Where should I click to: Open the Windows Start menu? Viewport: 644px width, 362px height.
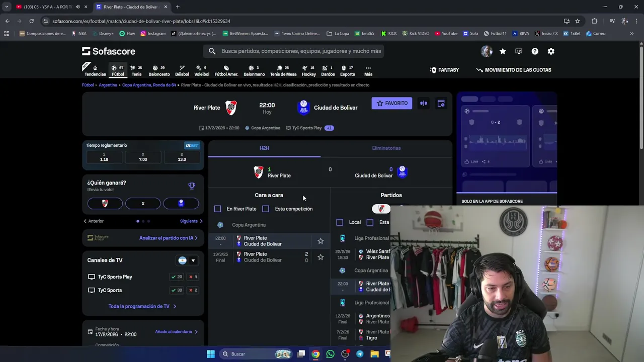(211, 354)
